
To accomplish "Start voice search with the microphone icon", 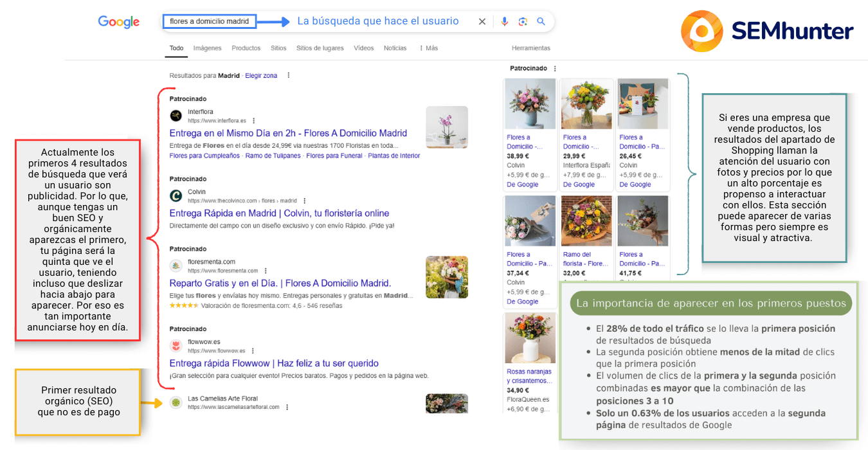I will [505, 21].
